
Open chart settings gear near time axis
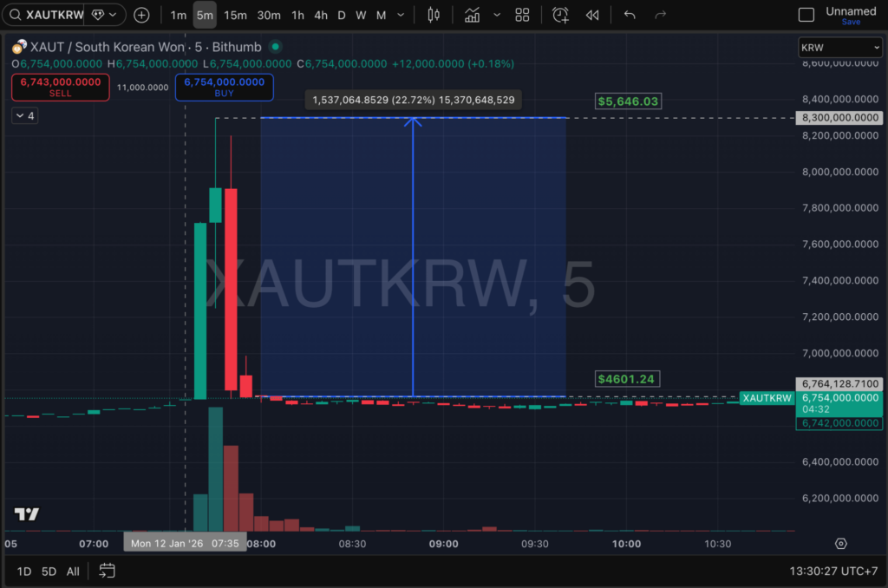pos(840,544)
